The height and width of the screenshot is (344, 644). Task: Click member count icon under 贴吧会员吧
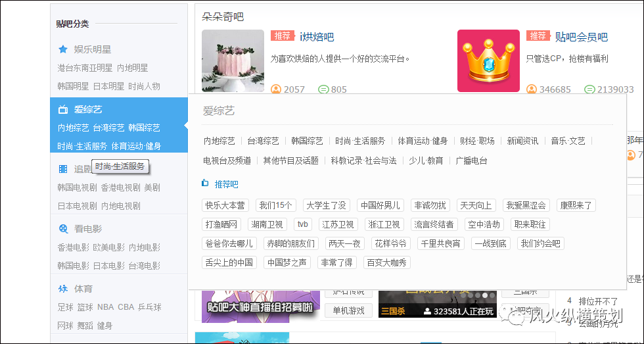[x=532, y=89]
